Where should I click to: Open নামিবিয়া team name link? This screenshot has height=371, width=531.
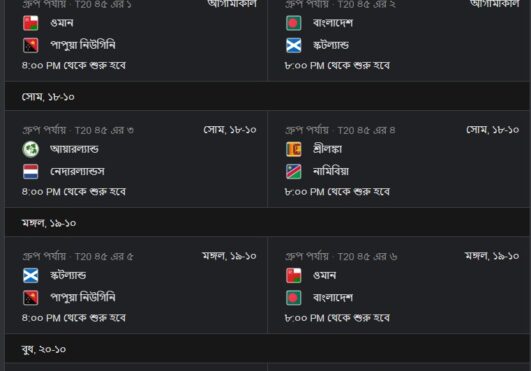pos(331,171)
